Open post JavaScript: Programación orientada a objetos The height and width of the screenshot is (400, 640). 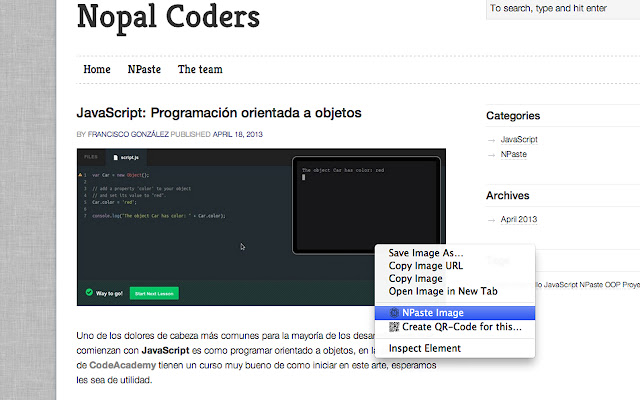click(x=219, y=113)
